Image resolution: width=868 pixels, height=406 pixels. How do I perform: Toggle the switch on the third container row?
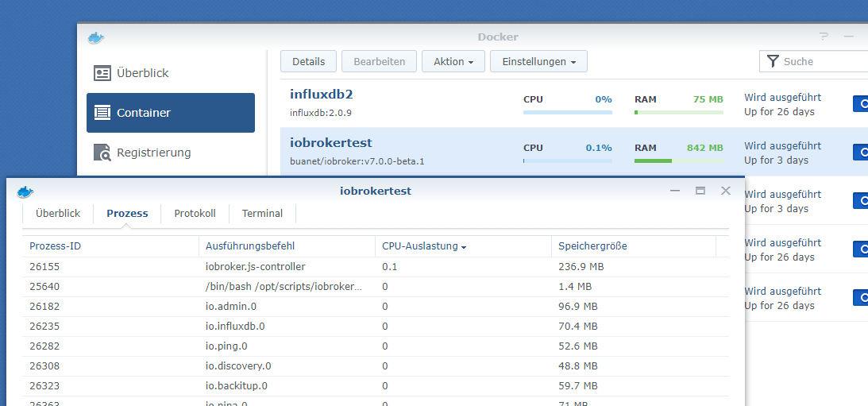click(860, 200)
